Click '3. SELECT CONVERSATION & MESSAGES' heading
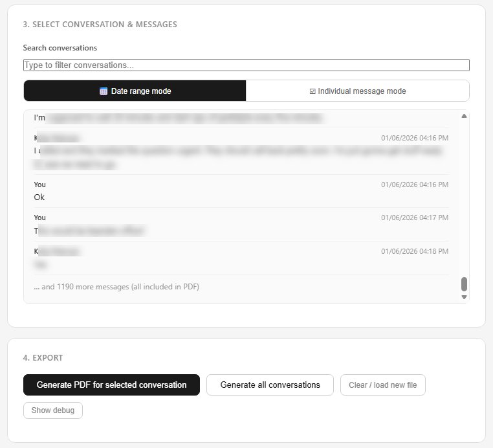 tap(100, 24)
